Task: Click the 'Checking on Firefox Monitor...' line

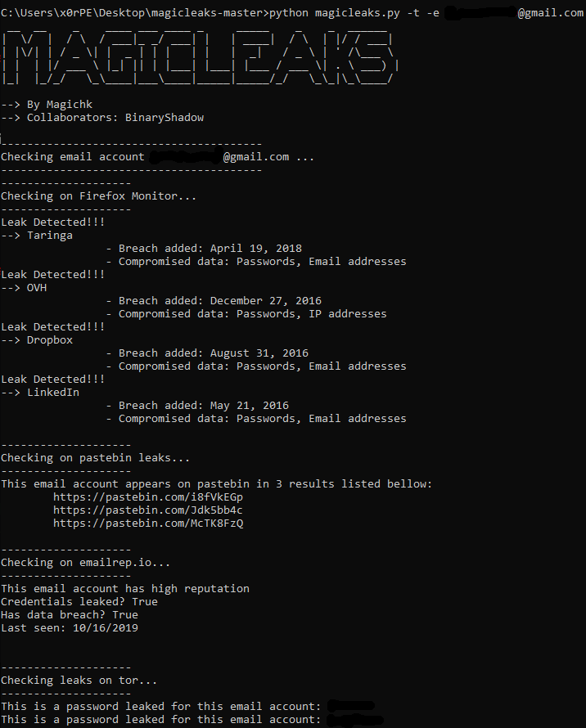Action: (x=98, y=196)
